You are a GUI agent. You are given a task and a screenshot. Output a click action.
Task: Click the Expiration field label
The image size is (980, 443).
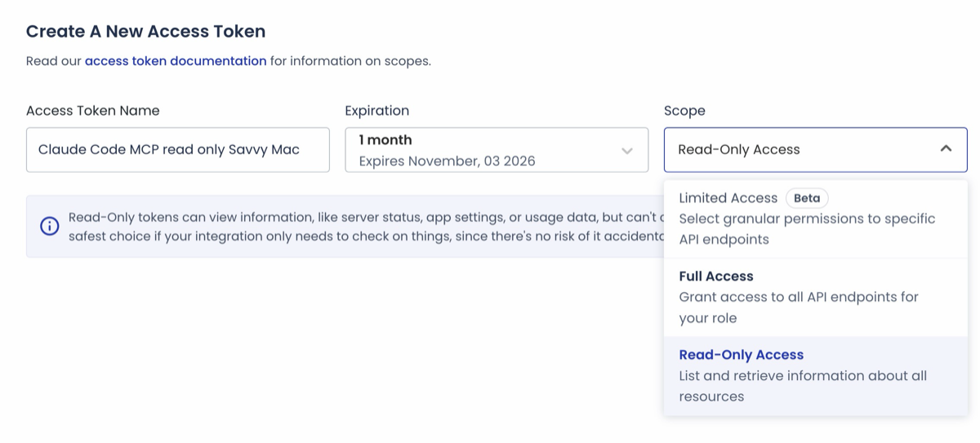tap(377, 110)
